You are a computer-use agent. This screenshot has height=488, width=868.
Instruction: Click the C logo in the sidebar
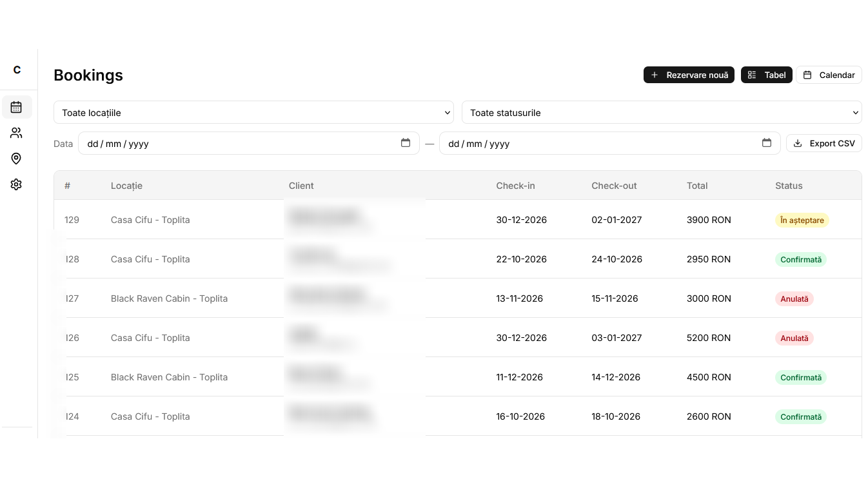(17, 70)
